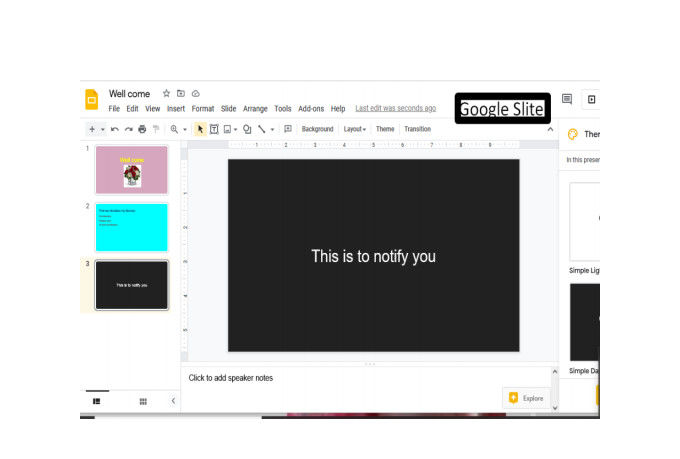Click the text This is to notify you on the main slide
The height and width of the screenshot is (459, 680).
[x=373, y=256]
